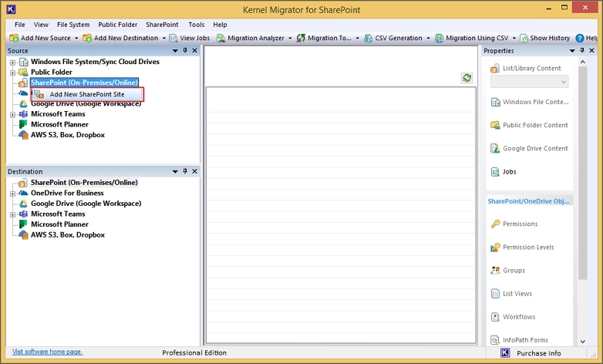603x364 pixels.
Task: Click the green refresh icon
Action: [467, 78]
